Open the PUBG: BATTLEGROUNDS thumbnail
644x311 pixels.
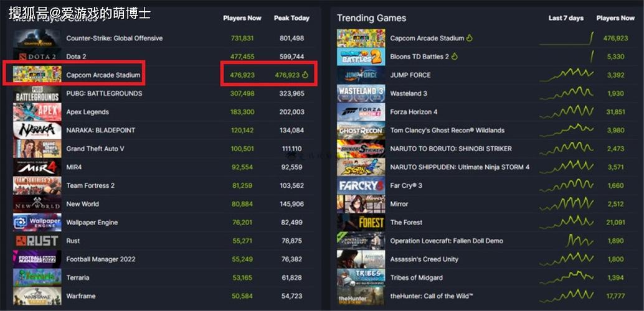[37, 93]
